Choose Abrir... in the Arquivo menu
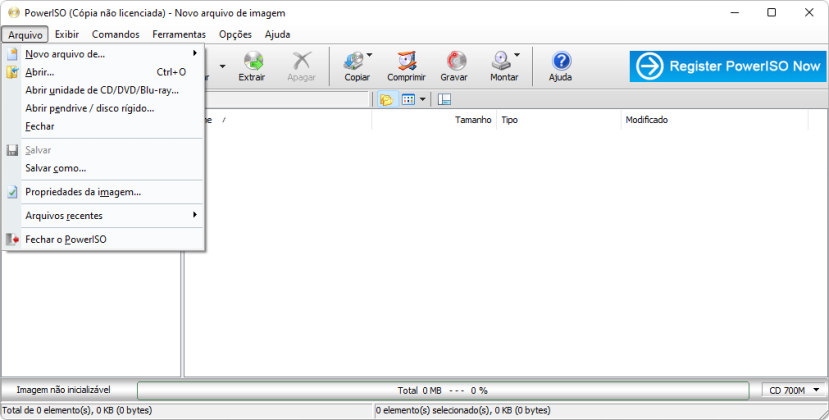Viewport: 829px width, 420px height. click(104, 72)
